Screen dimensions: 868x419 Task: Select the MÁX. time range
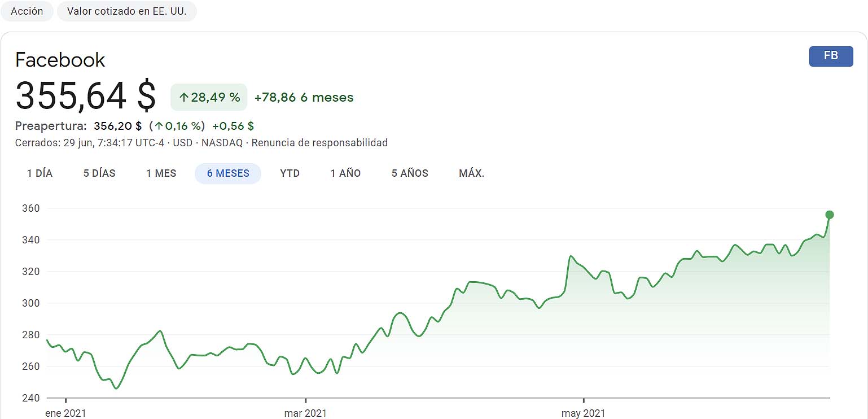(472, 173)
